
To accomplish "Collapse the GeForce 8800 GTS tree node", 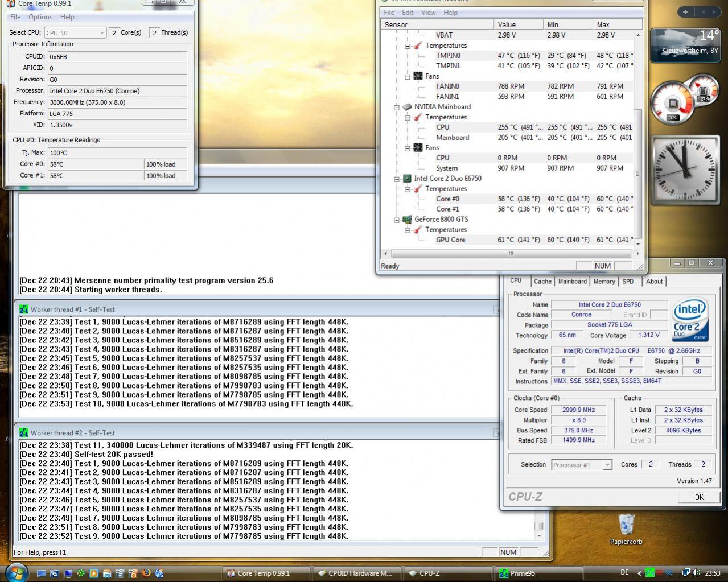I will pyautogui.click(x=397, y=220).
